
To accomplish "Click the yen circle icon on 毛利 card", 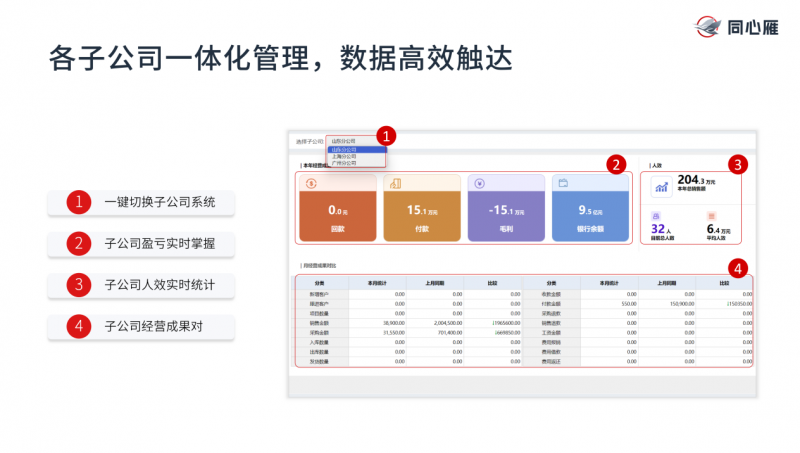I will tap(480, 183).
